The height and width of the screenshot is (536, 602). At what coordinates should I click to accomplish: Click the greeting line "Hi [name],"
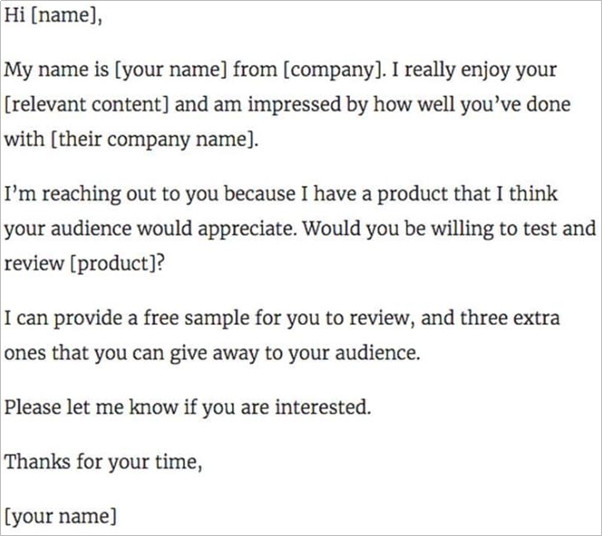[x=53, y=16]
